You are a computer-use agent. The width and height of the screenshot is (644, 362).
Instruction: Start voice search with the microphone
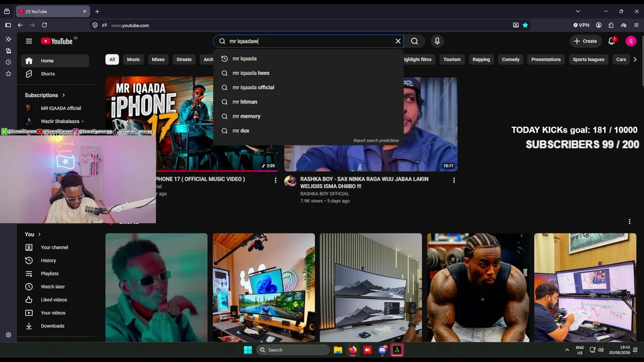coord(437,41)
